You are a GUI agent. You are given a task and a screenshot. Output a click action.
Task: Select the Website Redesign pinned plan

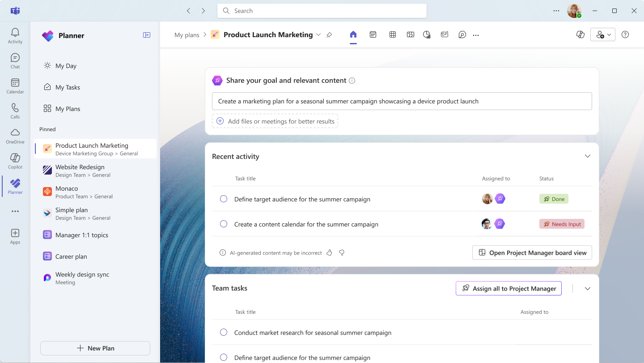[96, 171]
